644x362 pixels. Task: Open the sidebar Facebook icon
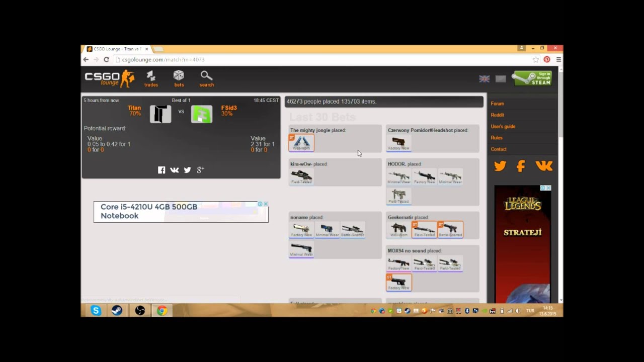tap(521, 166)
